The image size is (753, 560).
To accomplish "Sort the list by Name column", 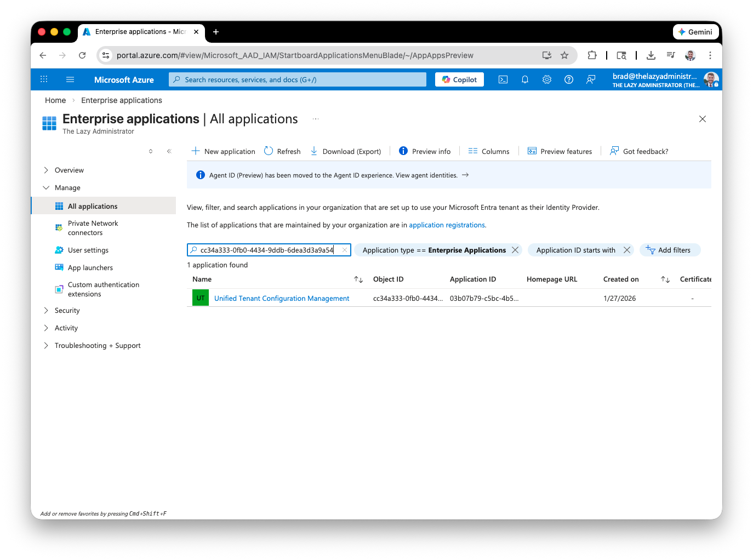I will (x=358, y=279).
